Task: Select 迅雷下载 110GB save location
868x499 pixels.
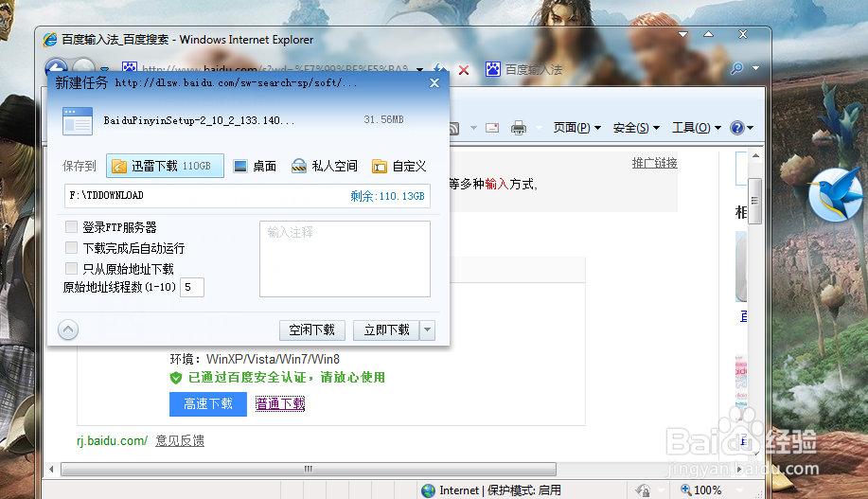Action: pos(165,166)
